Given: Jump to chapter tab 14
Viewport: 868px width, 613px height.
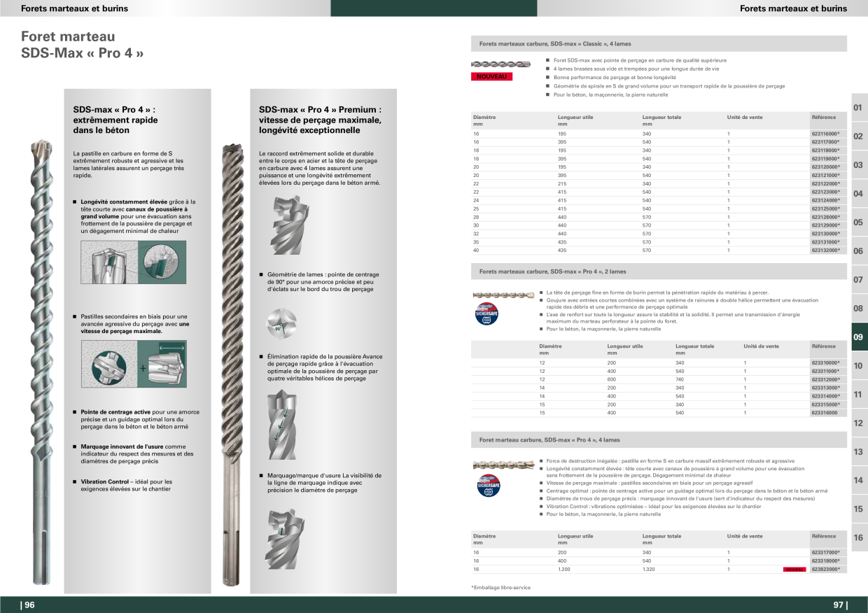Looking at the screenshot, I should point(859,480).
